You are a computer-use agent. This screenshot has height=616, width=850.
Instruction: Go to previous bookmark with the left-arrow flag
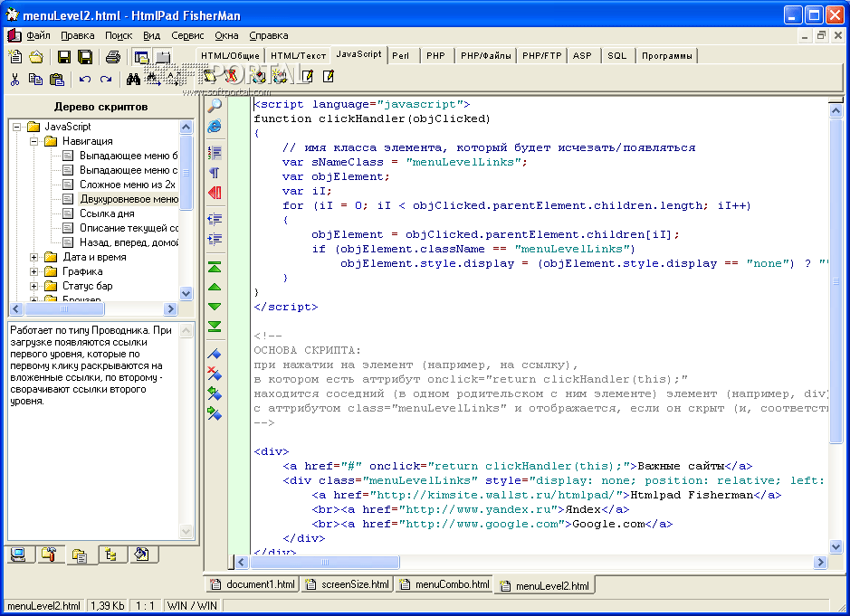click(x=215, y=393)
